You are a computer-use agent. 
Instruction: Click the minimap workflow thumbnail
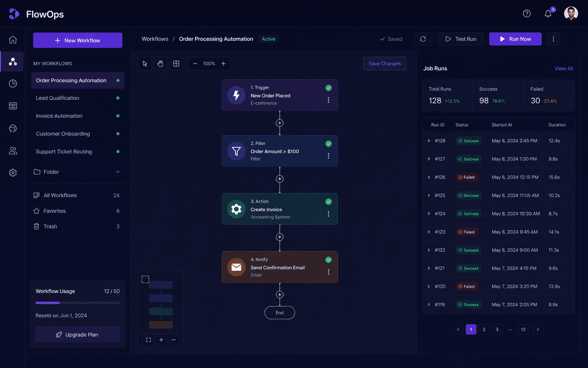(x=161, y=305)
